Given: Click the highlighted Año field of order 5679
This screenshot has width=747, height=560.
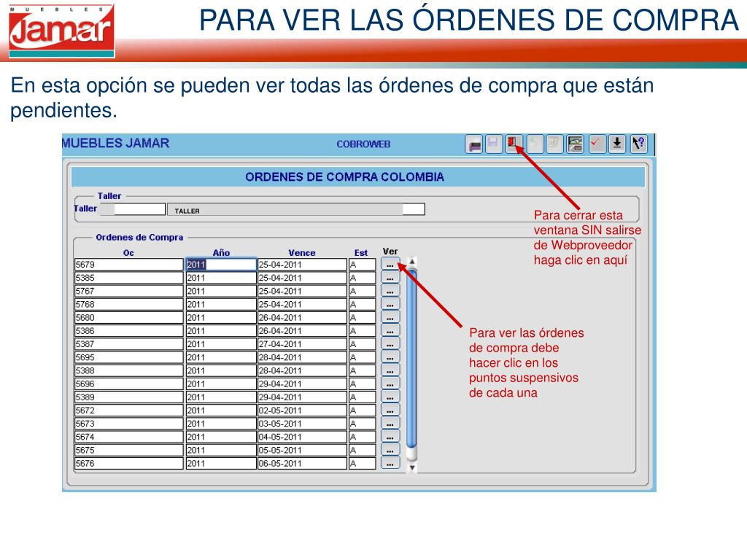Looking at the screenshot, I should click(220, 264).
